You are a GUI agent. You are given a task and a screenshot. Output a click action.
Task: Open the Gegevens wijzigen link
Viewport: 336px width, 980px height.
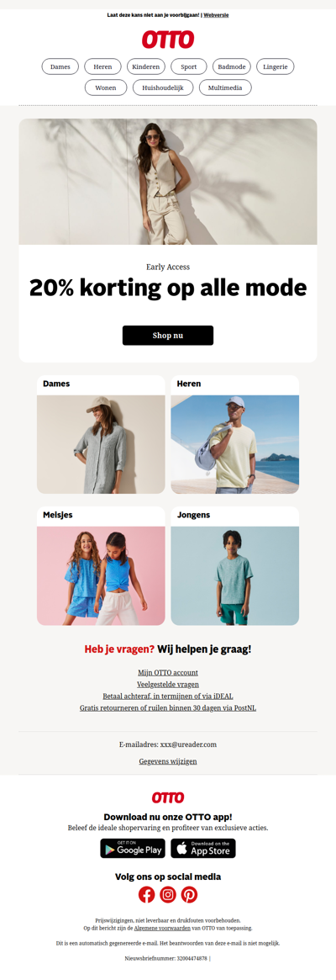[x=168, y=761]
